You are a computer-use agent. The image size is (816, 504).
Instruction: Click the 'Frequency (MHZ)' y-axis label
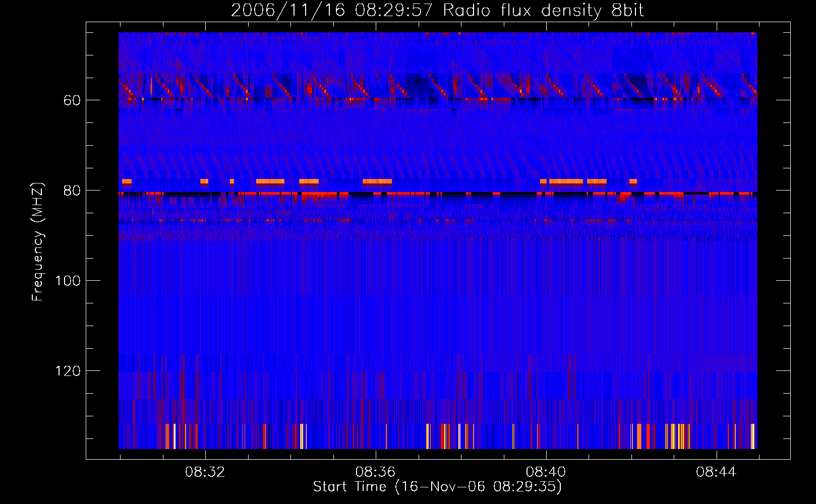tap(38, 242)
